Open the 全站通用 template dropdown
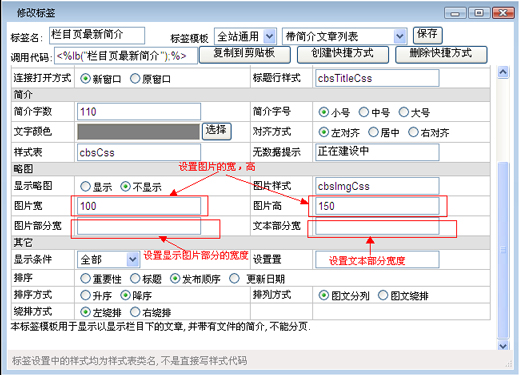This screenshot has height=375, width=519. pos(245,36)
